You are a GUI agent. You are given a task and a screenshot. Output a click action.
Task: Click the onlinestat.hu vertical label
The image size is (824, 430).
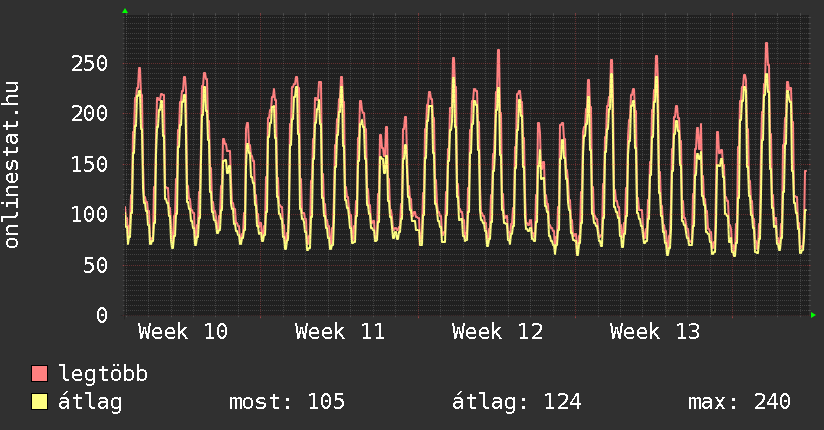coord(13,166)
